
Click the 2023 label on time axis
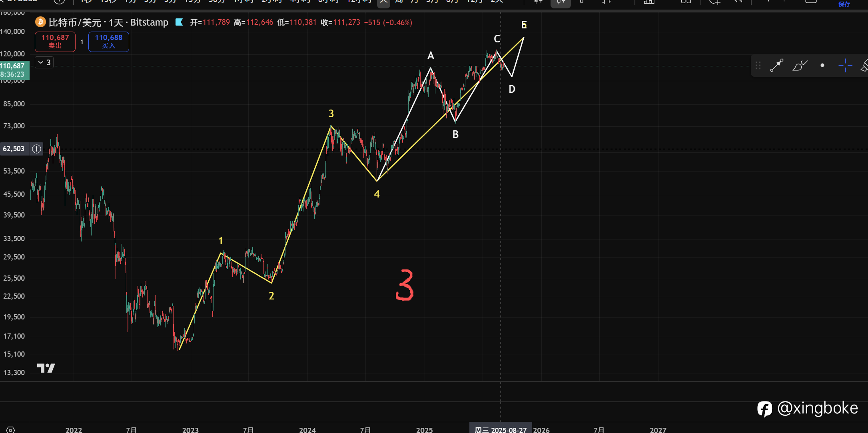[x=190, y=430]
